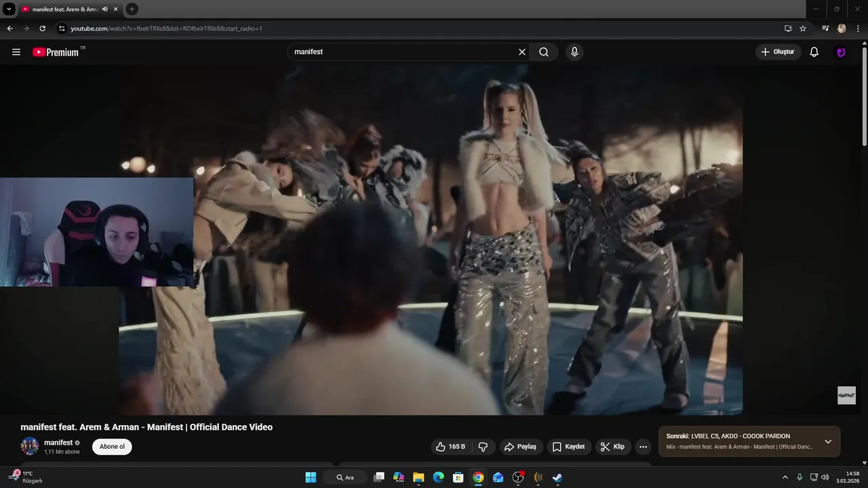
Task: Open the manifest channel avatar
Action: [x=30, y=446]
